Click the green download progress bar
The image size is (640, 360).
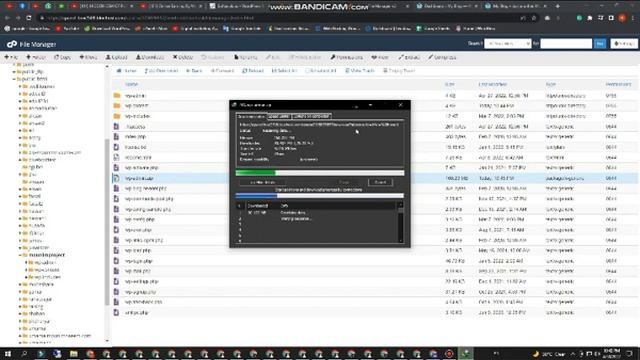click(320, 173)
